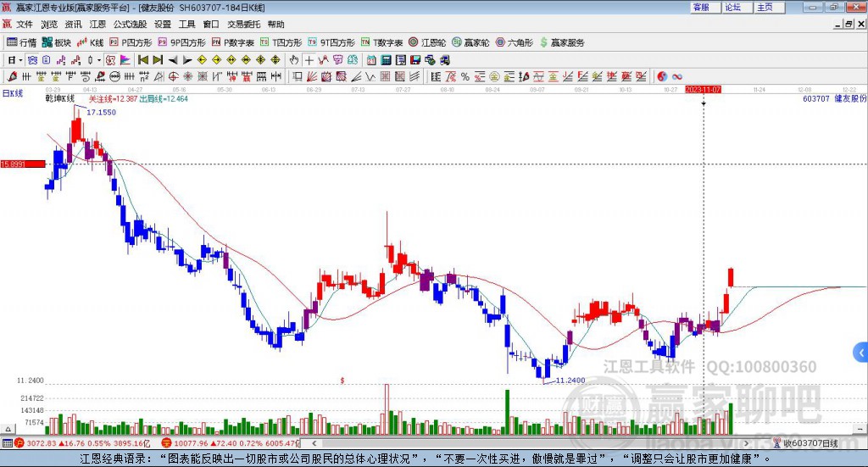The width and height of the screenshot is (868, 467).
Task: Open the 9P四方形 tool
Action: (x=181, y=42)
